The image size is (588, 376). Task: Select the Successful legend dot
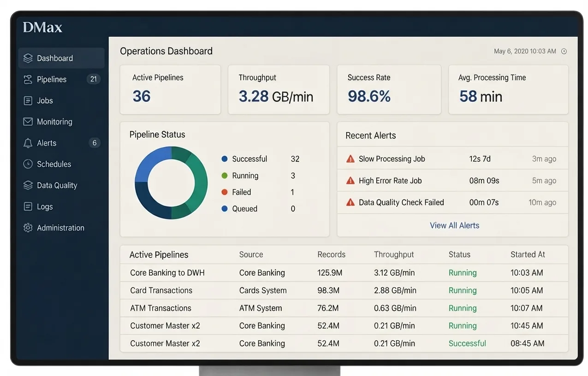pos(225,159)
